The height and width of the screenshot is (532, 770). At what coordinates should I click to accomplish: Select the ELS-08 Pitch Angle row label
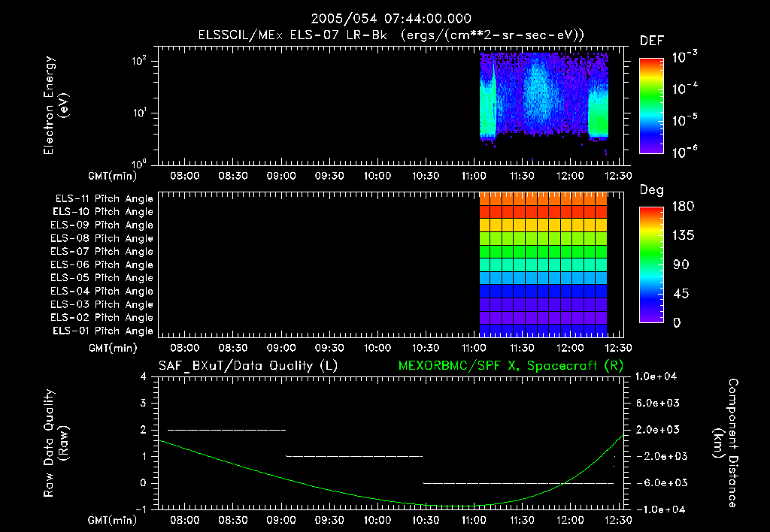102,238
